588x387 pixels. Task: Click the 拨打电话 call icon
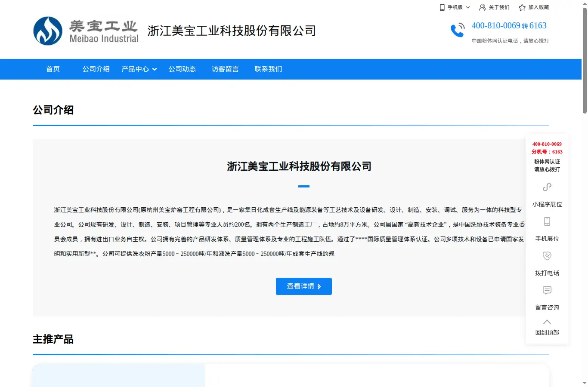point(547,256)
